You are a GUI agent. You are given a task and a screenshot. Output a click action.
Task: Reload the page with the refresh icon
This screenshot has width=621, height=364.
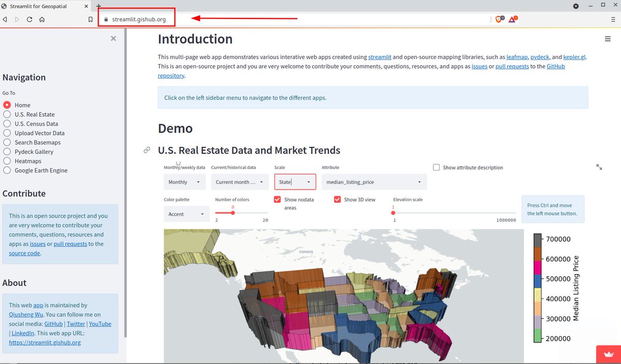pos(29,19)
